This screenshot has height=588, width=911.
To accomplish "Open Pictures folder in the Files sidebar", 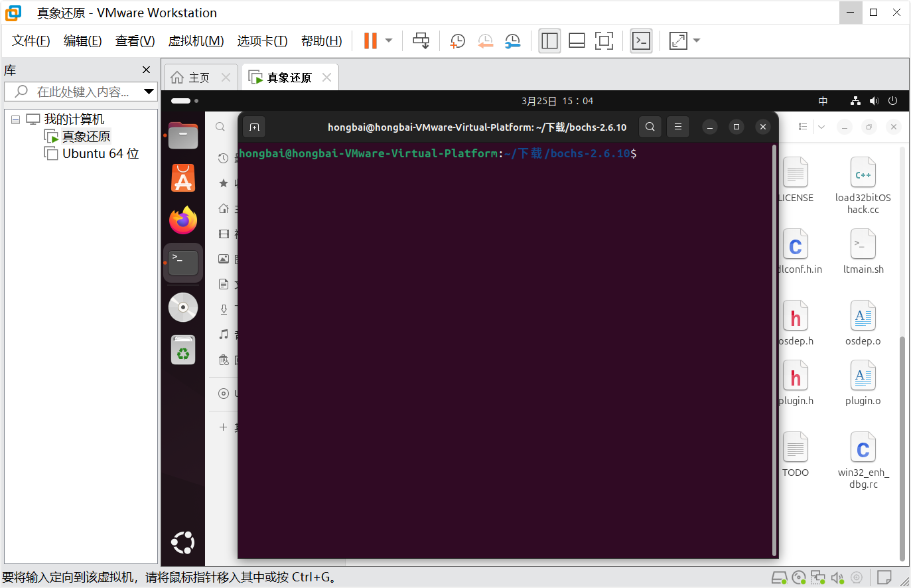I will pyautogui.click(x=224, y=259).
